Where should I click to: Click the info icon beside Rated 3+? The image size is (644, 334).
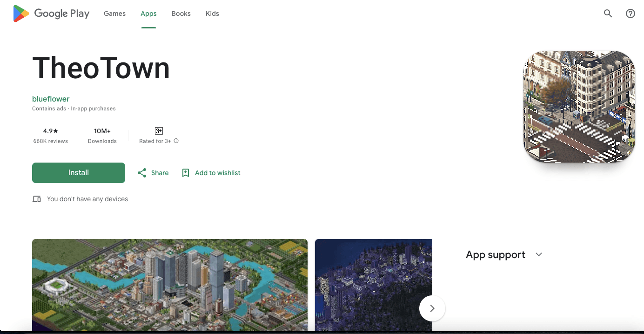pyautogui.click(x=175, y=141)
